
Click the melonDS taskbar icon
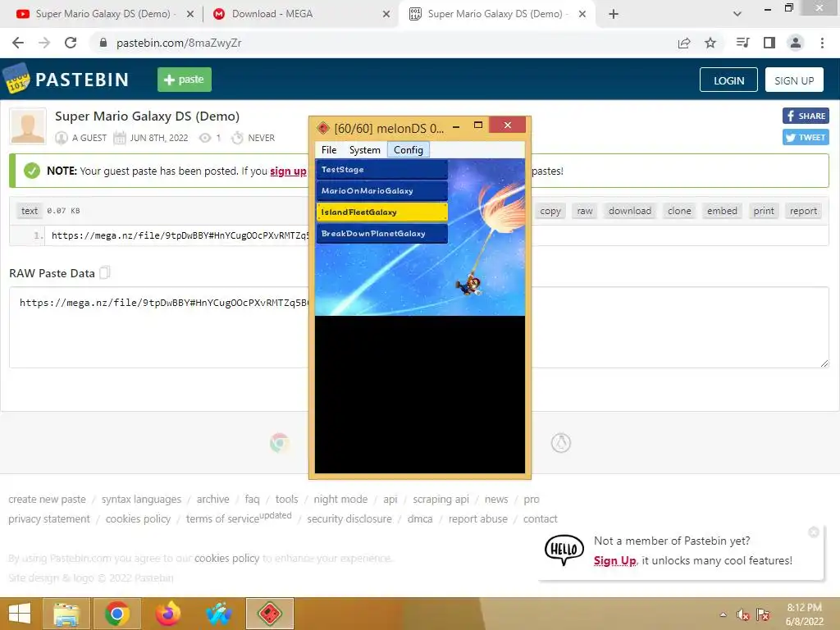coord(269,614)
